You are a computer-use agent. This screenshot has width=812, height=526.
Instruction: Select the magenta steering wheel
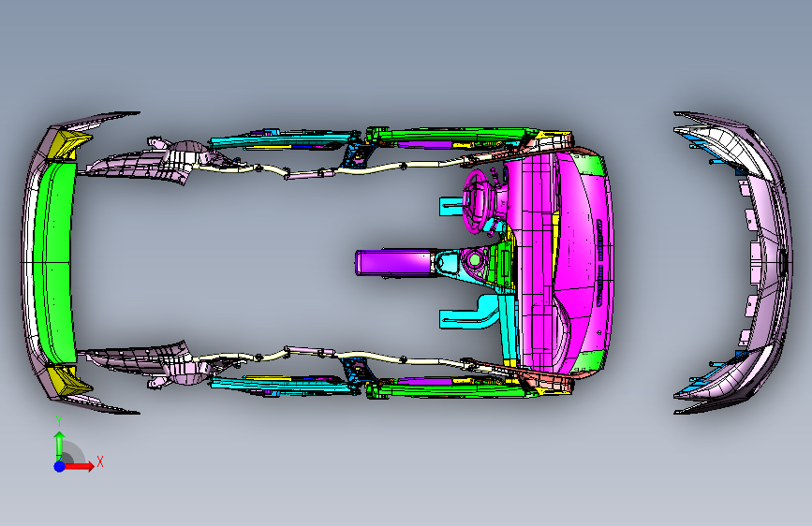click(x=477, y=199)
